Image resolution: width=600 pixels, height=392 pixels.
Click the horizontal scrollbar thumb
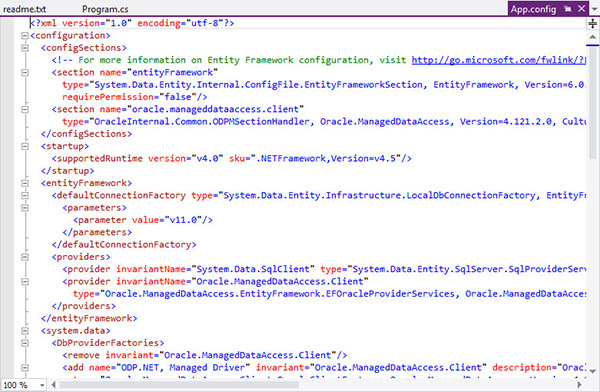pos(179,384)
